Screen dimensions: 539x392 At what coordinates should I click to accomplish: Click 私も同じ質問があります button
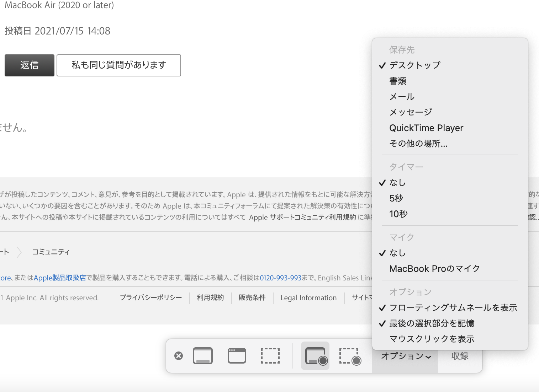(119, 65)
